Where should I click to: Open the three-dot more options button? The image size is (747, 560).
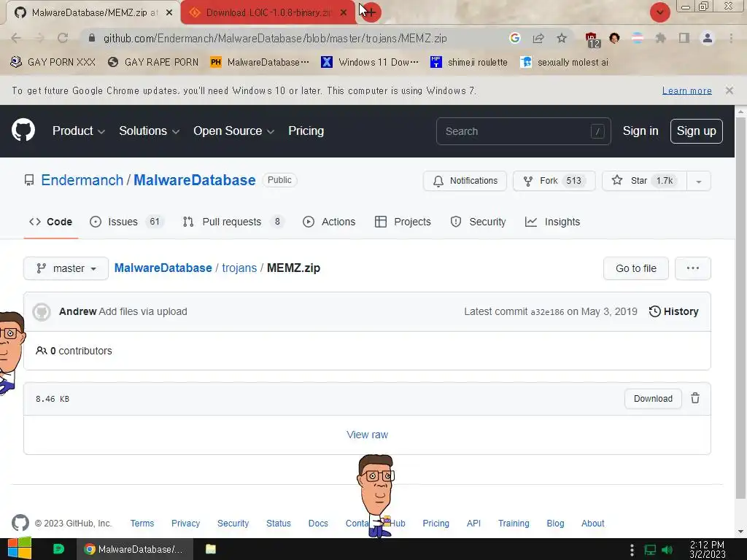693,268
